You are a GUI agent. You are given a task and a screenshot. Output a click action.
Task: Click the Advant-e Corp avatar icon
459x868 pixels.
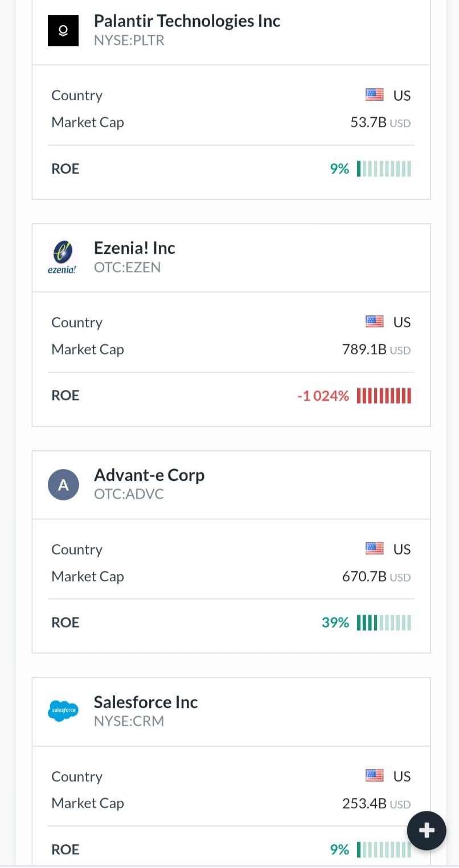[x=63, y=484]
